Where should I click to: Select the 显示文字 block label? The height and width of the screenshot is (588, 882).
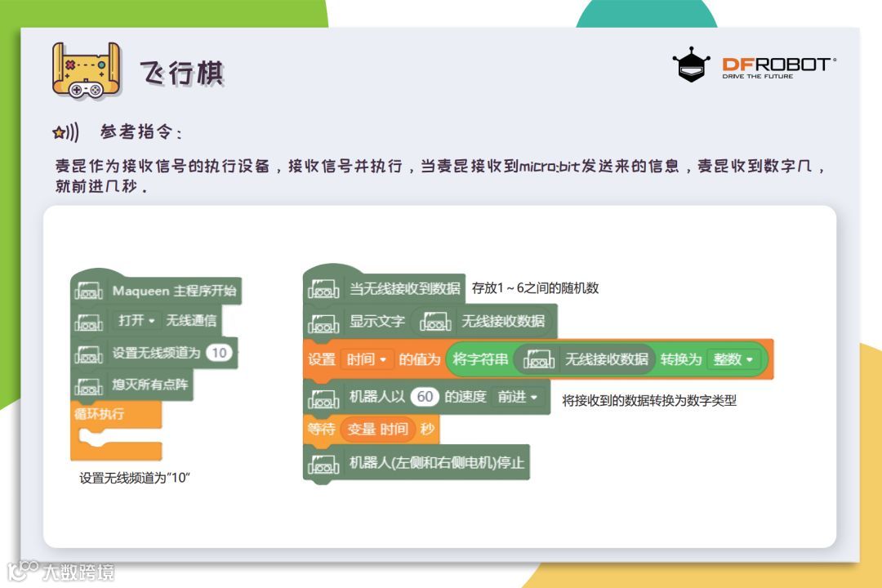click(376, 321)
